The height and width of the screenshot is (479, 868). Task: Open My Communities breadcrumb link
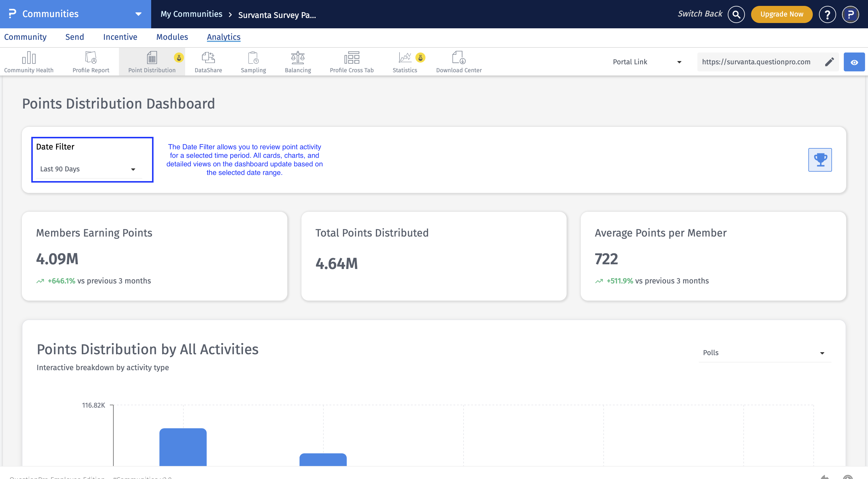[x=191, y=14]
